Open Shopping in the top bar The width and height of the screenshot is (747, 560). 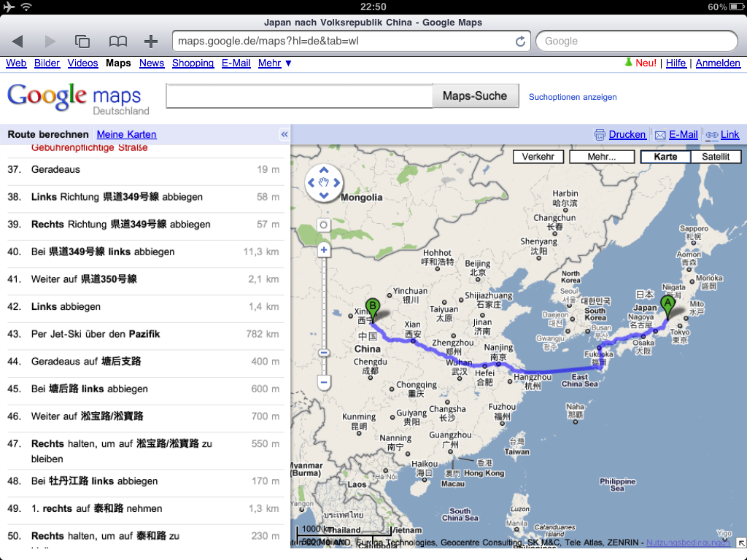[193, 63]
